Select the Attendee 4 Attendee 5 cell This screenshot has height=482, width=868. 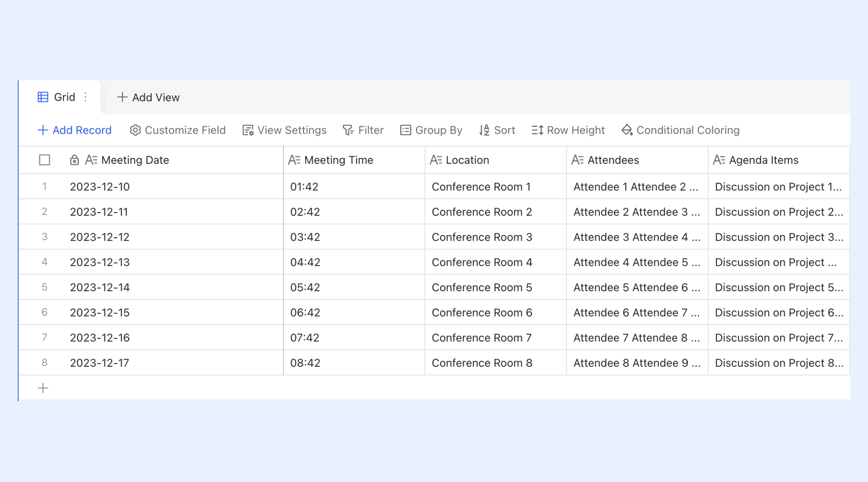tap(637, 262)
